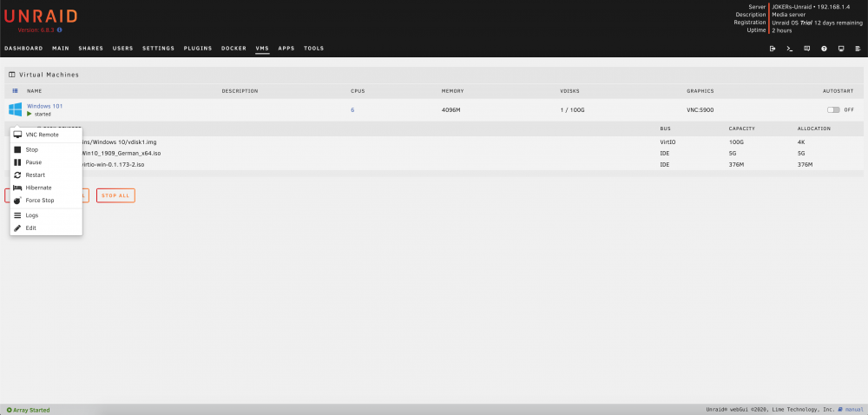This screenshot has width=868, height=415.
Task: Click the Array Started status text
Action: 31,410
